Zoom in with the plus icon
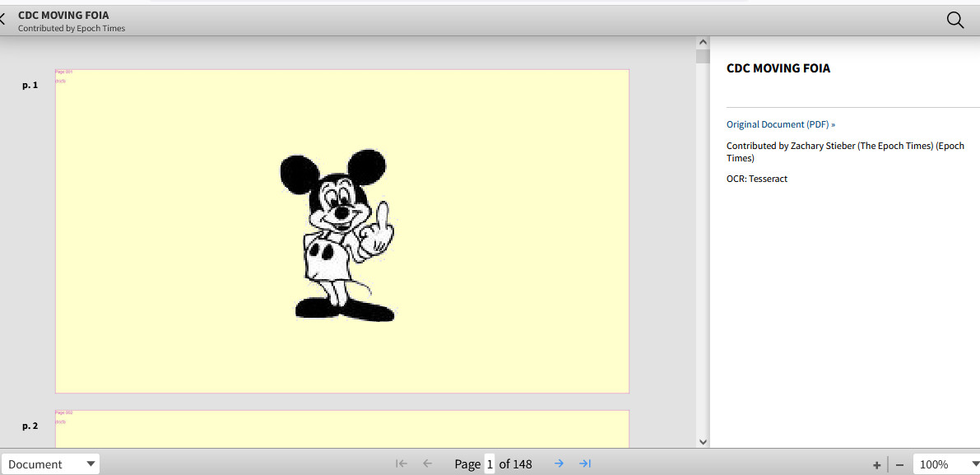 tap(877, 464)
